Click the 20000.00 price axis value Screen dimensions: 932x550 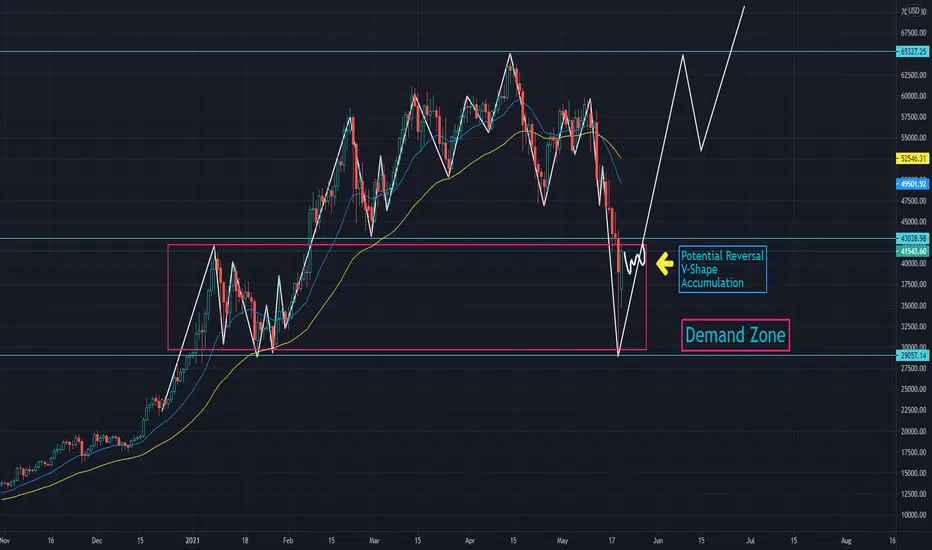point(913,431)
